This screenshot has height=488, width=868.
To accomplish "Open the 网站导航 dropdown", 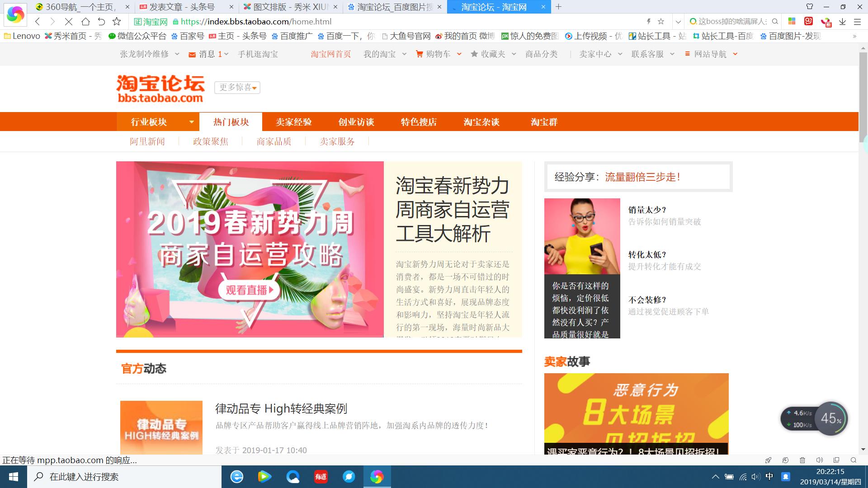I will [710, 54].
